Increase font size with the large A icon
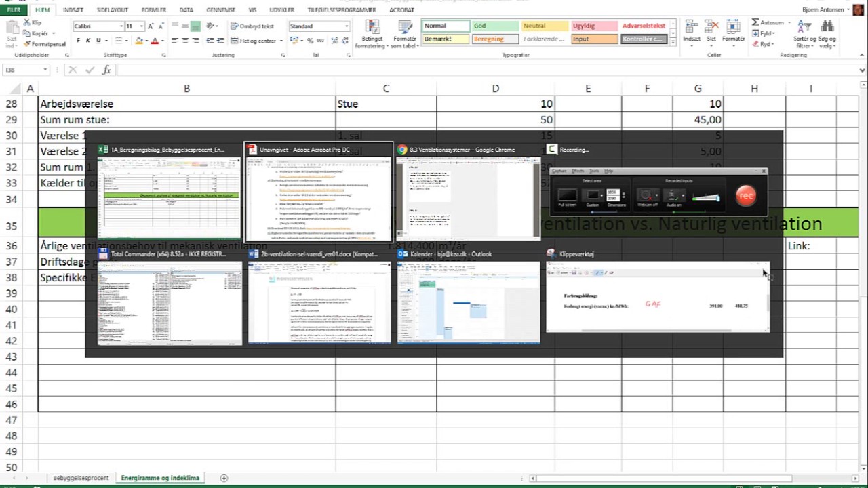The height and width of the screenshot is (488, 868). tap(151, 26)
